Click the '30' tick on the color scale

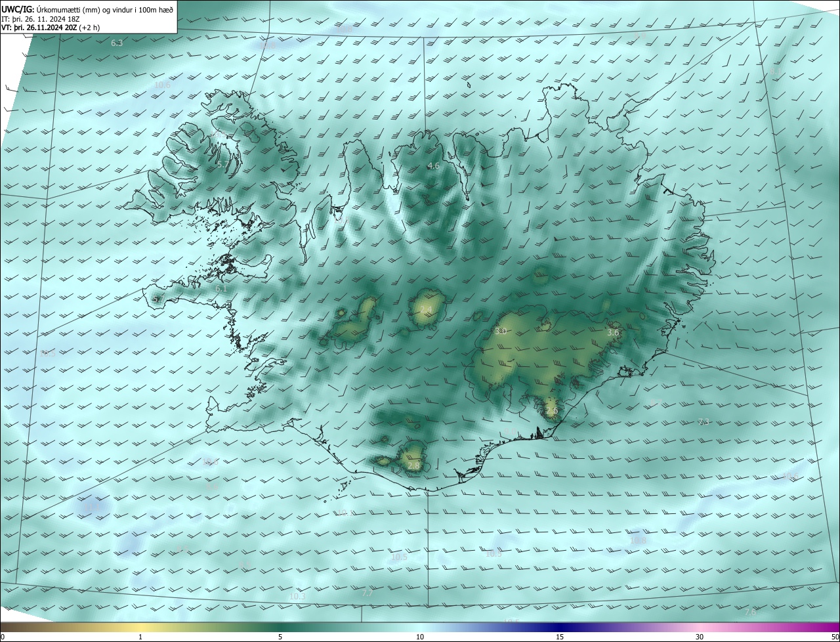[x=700, y=637]
